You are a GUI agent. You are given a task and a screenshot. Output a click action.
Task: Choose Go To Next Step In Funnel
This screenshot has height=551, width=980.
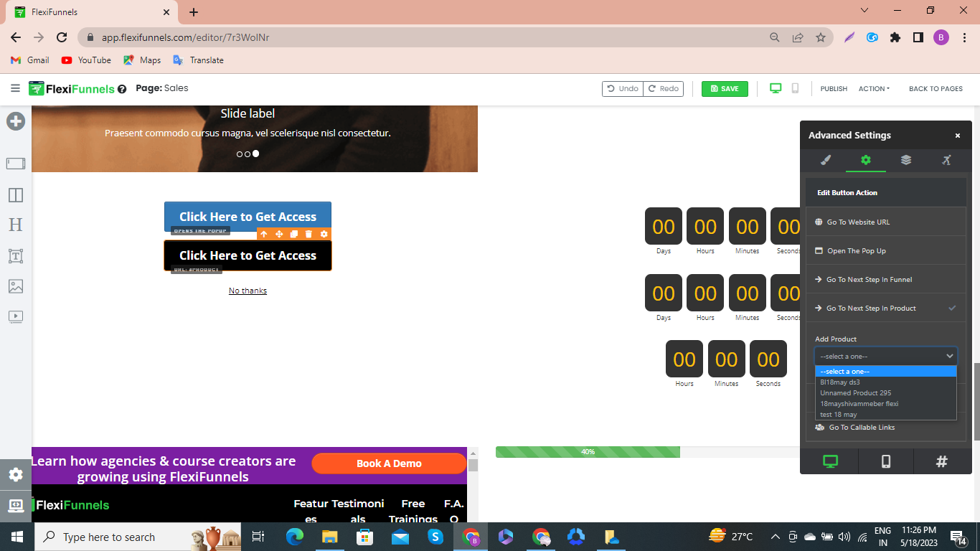pos(886,279)
